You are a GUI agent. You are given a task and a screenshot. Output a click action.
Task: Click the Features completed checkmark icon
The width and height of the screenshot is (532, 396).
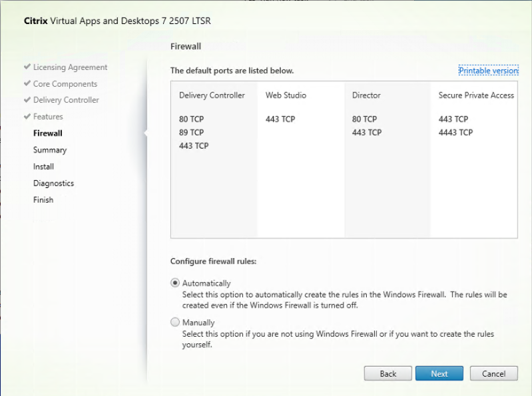coord(27,117)
